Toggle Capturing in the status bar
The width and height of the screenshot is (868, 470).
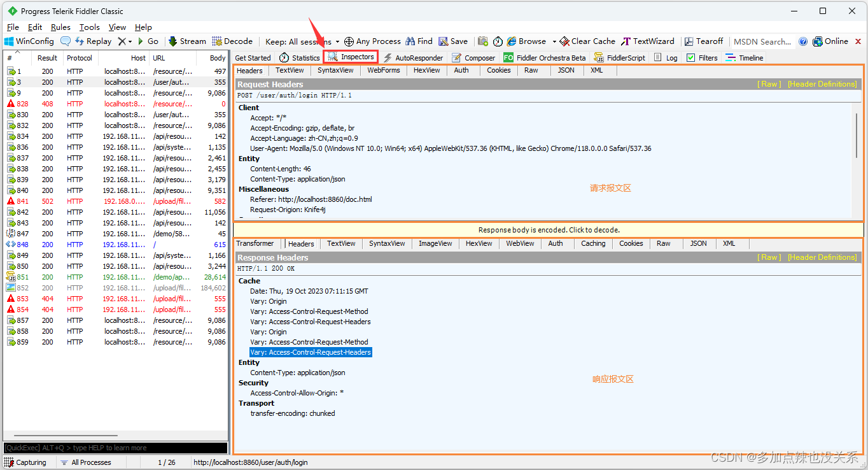pyautogui.click(x=25, y=462)
